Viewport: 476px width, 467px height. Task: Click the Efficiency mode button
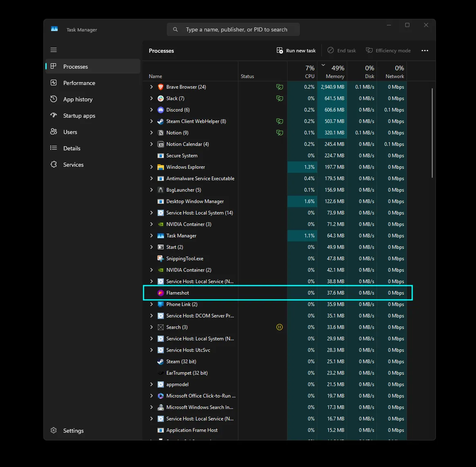coord(388,51)
